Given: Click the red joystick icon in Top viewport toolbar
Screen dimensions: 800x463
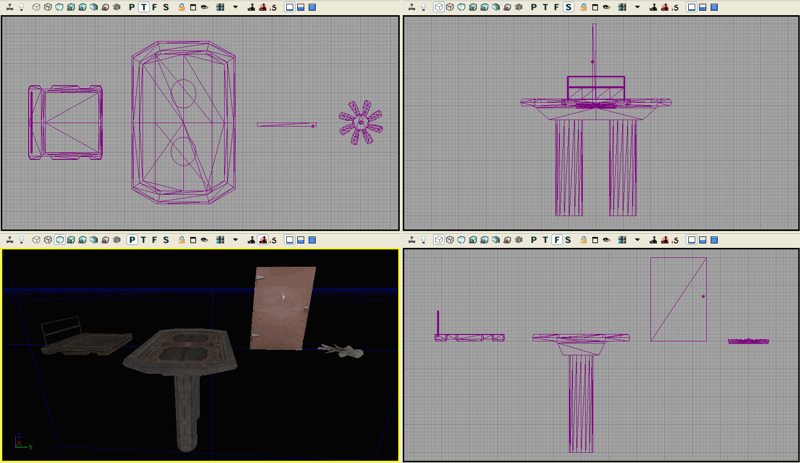Looking at the screenshot, I should pyautogui.click(x=263, y=7).
